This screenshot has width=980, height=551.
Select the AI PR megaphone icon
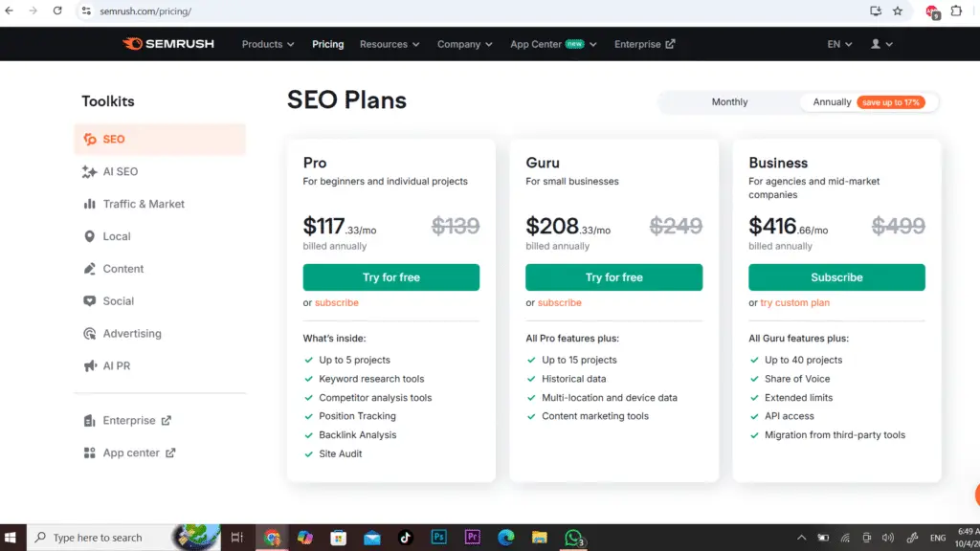coord(89,366)
